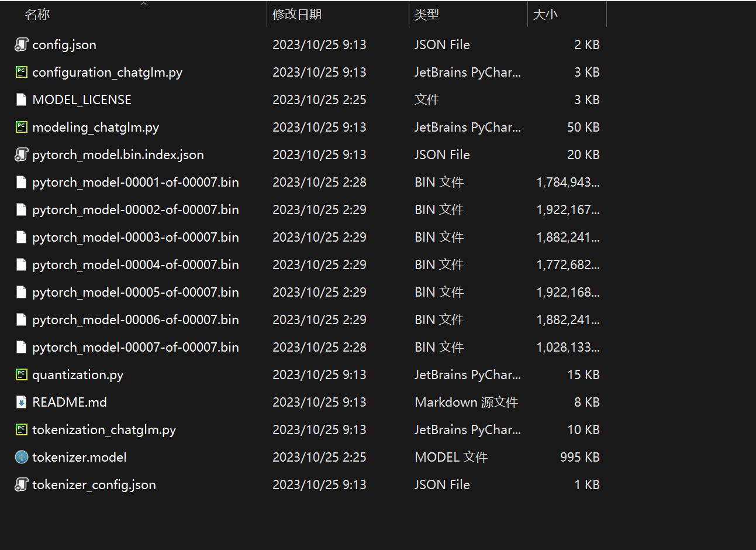The image size is (756, 550).
Task: Select the configuration_chatglm.py file name
Action: [108, 72]
